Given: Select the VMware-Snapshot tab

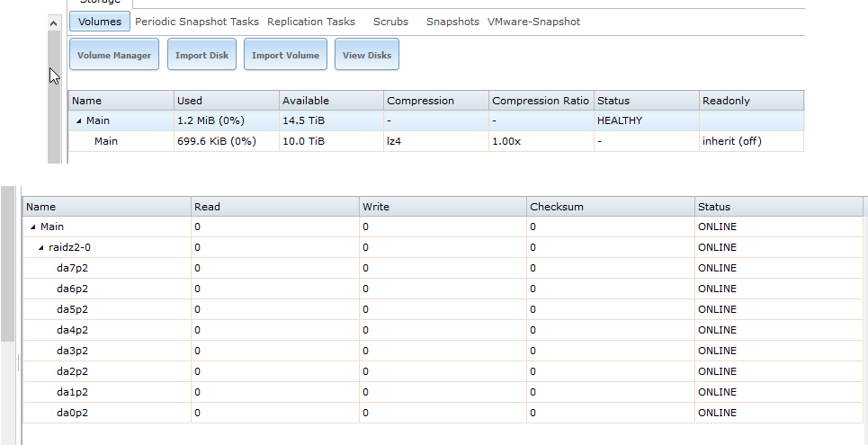Looking at the screenshot, I should tap(533, 22).
